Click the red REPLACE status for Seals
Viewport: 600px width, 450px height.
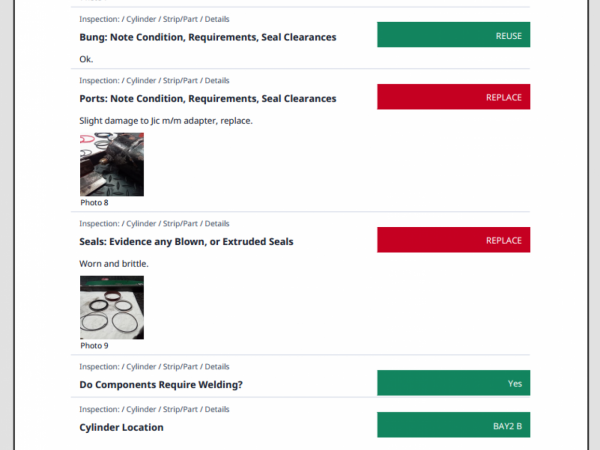point(453,240)
